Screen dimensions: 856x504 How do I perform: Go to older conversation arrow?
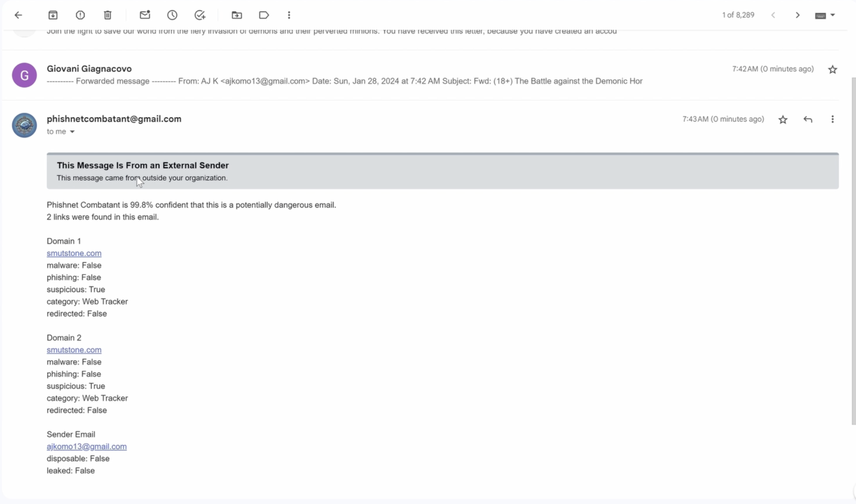tap(798, 15)
